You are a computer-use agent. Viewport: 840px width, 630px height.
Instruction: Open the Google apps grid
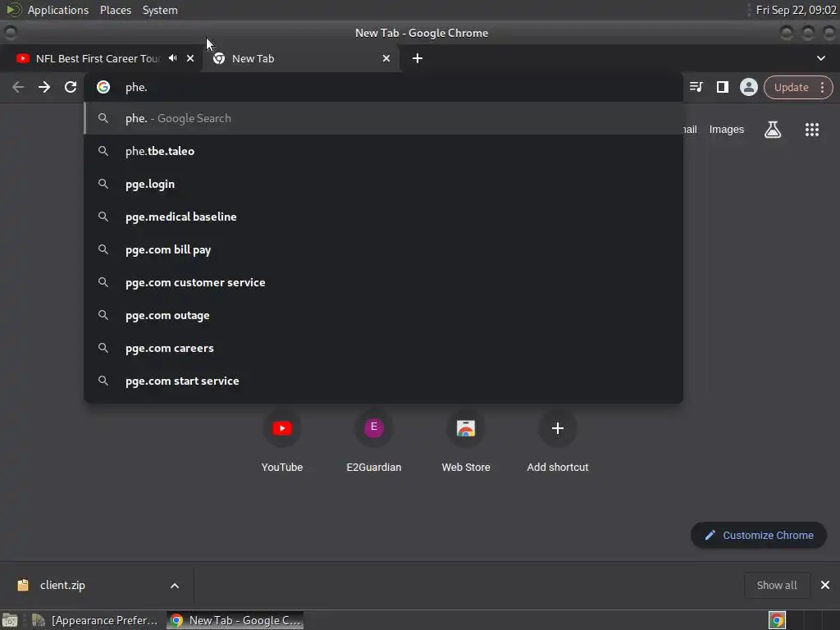(811, 129)
